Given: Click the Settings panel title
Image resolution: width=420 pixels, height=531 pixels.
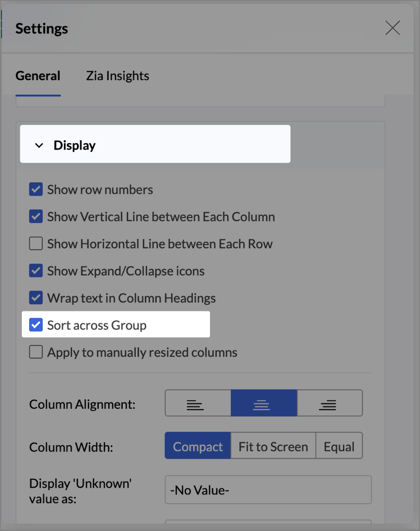Looking at the screenshot, I should (x=42, y=28).
